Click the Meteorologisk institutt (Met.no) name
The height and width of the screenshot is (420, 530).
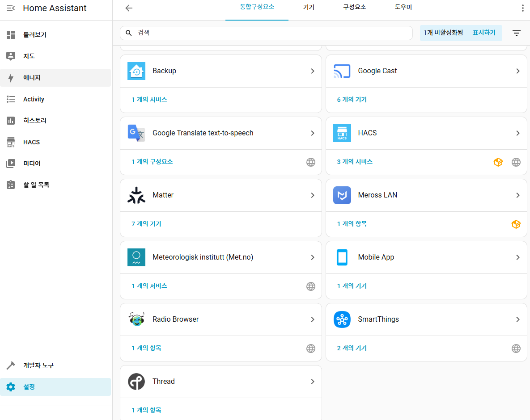pos(203,257)
